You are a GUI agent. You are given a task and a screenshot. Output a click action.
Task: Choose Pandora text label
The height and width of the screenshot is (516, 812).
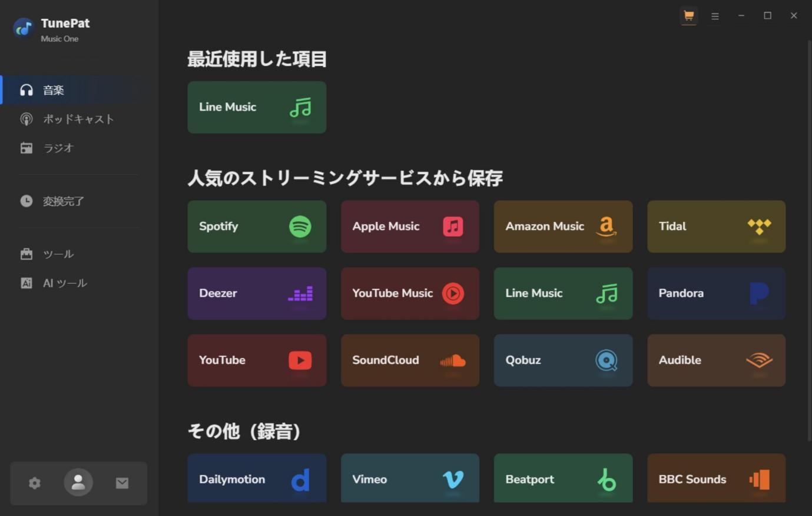click(x=681, y=293)
